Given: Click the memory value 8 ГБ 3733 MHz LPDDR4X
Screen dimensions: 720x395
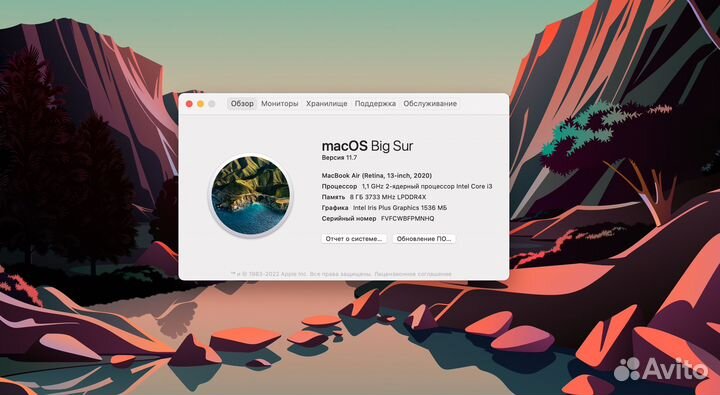Looking at the screenshot, I should pyautogui.click(x=388, y=197).
